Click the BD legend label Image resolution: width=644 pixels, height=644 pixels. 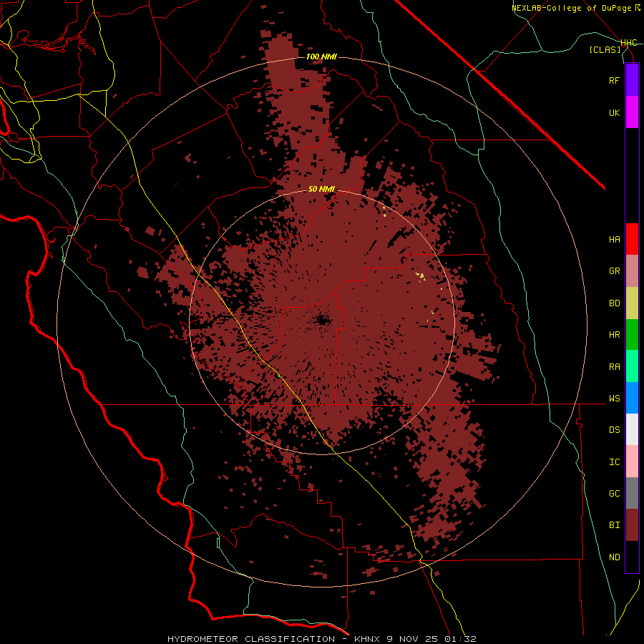[x=614, y=303]
